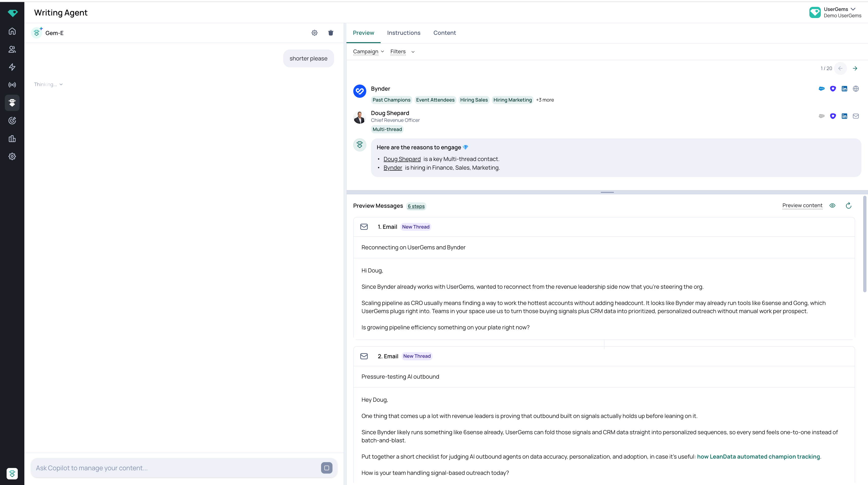The height and width of the screenshot is (485, 868).
Task: Click the email envelope icon for Doug Shepard
Action: click(x=856, y=116)
